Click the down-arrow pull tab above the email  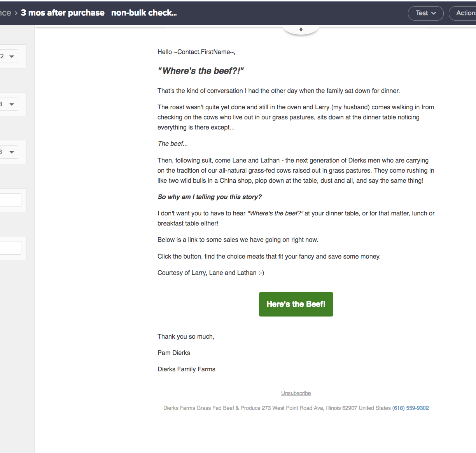coord(301,30)
